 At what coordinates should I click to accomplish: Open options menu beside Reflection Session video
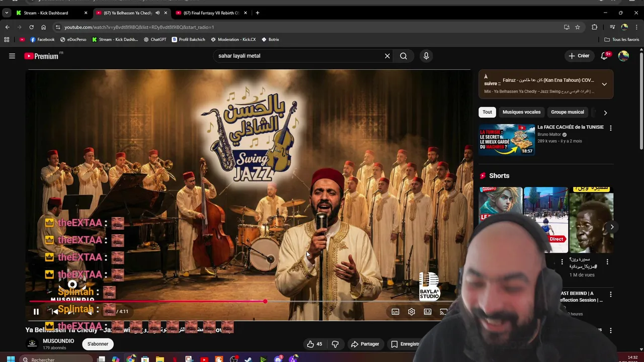tap(610, 294)
